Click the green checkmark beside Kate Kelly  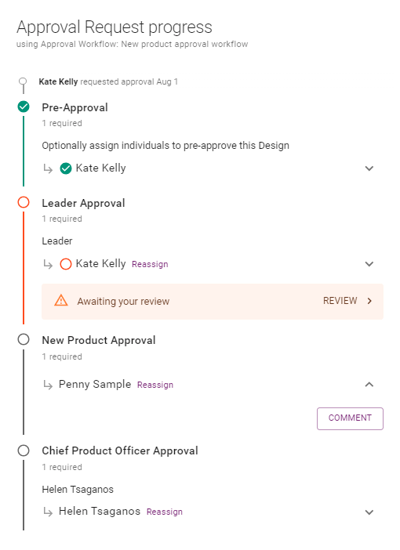point(66,168)
